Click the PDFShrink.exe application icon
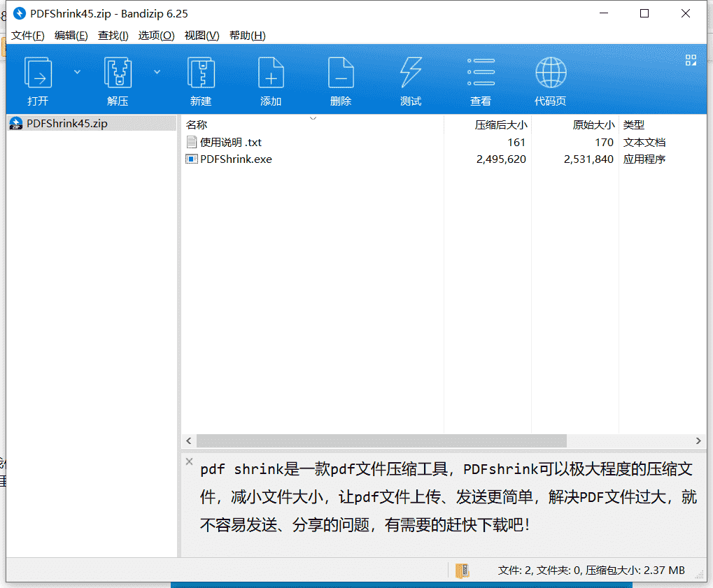Viewport: 713px width, 588px height. (x=192, y=159)
